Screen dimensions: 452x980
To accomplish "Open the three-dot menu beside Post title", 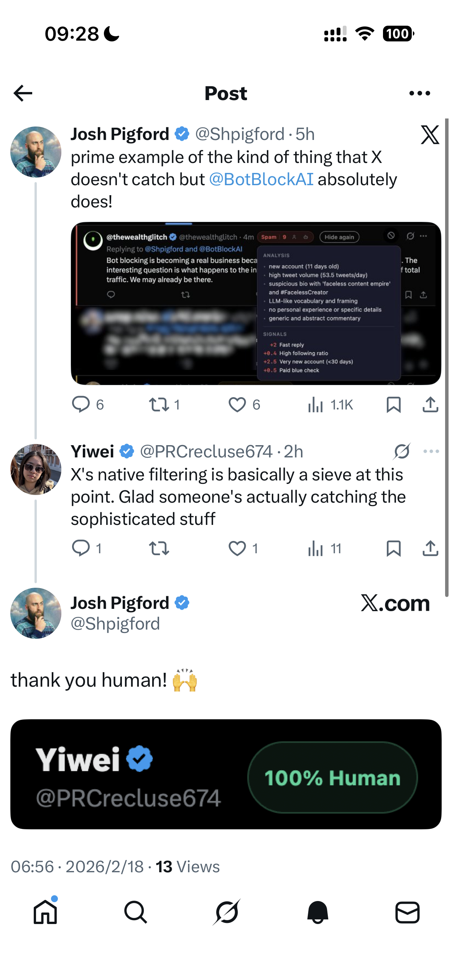I will (x=419, y=93).
